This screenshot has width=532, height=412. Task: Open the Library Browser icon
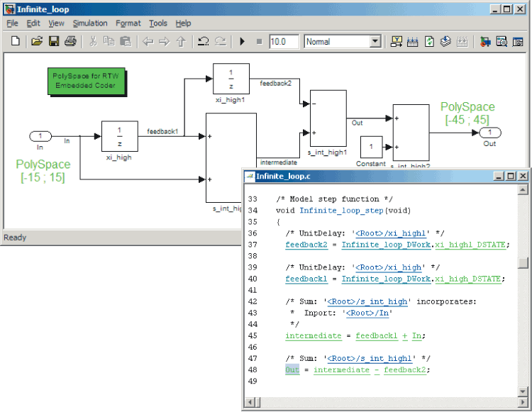[x=485, y=42]
